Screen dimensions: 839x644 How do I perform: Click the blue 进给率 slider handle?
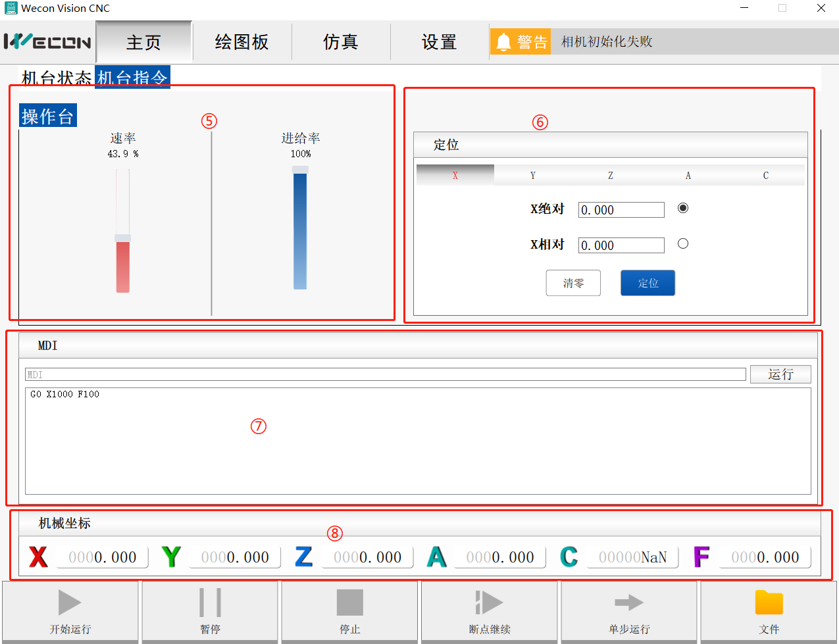point(300,170)
